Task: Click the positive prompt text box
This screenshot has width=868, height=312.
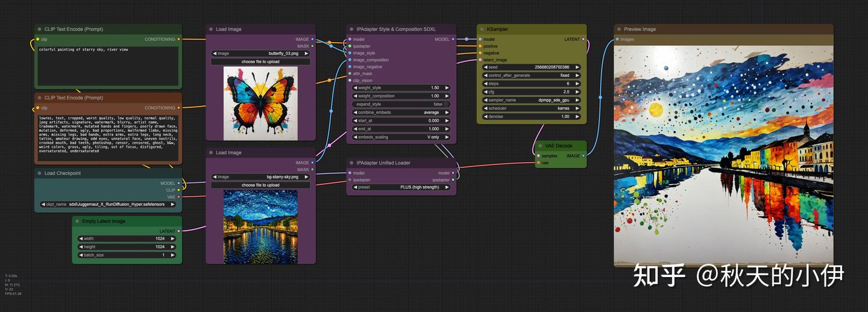Action: (108, 66)
